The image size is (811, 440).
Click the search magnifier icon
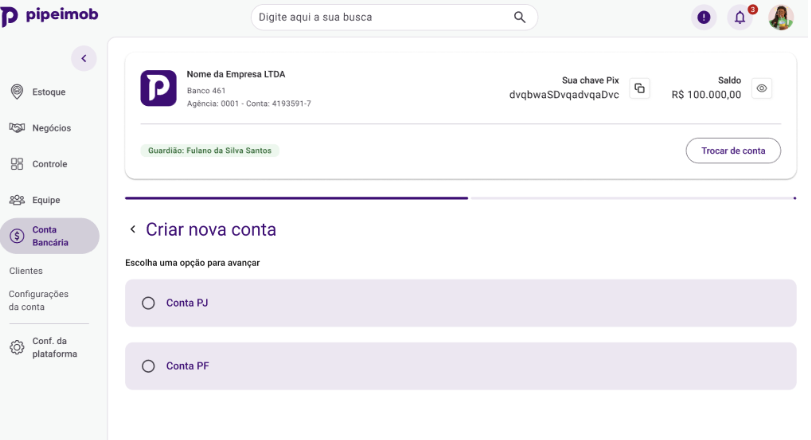tap(519, 17)
